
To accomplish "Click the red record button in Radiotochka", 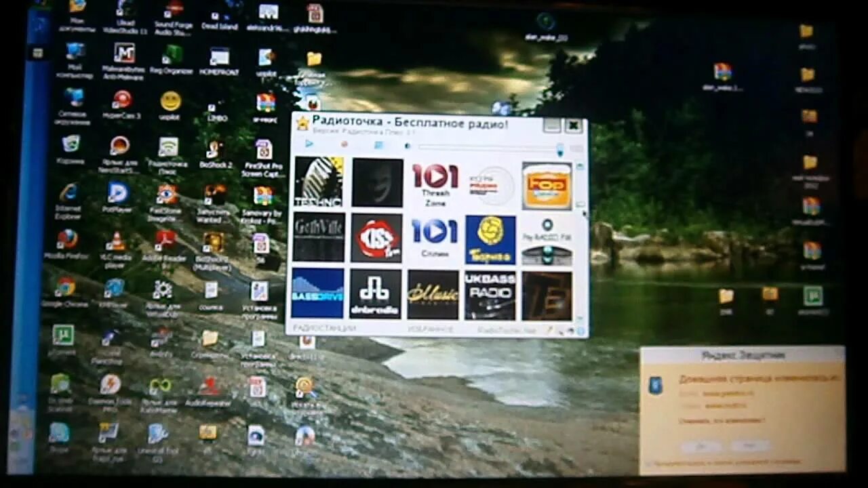I will coord(344,144).
